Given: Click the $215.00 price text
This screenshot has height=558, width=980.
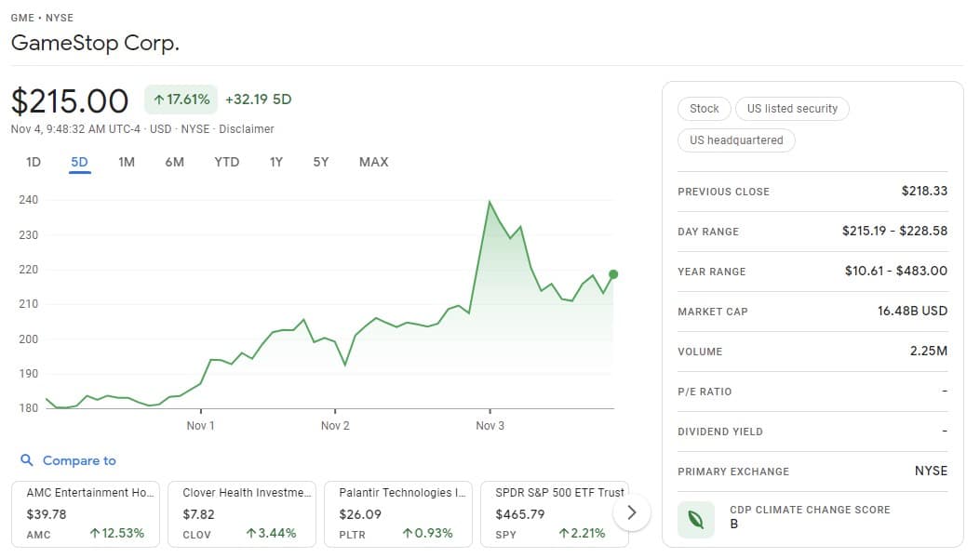Looking at the screenshot, I should [70, 101].
